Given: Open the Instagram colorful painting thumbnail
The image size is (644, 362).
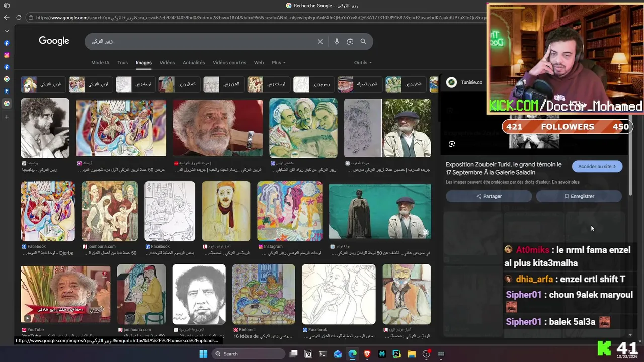Looking at the screenshot, I should pyautogui.click(x=290, y=211).
